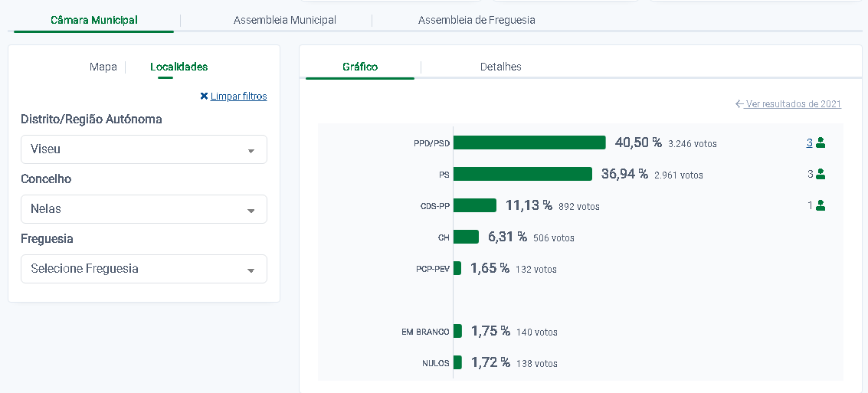
Task: Select the Gráfico tab
Action: [360, 67]
